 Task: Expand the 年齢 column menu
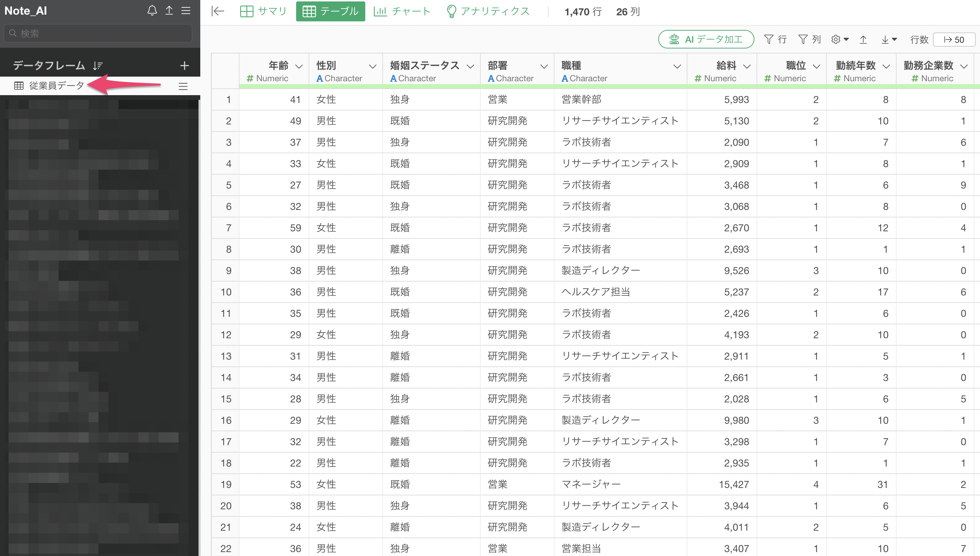pos(299,66)
